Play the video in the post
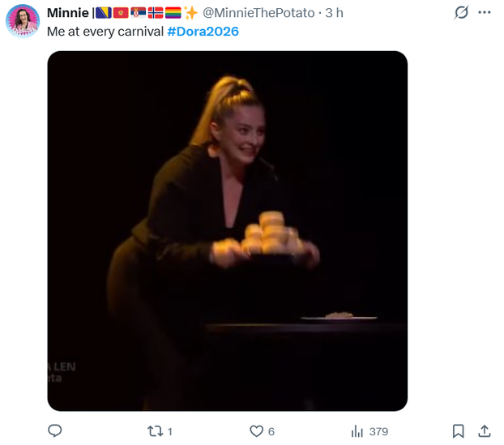 coord(227,231)
